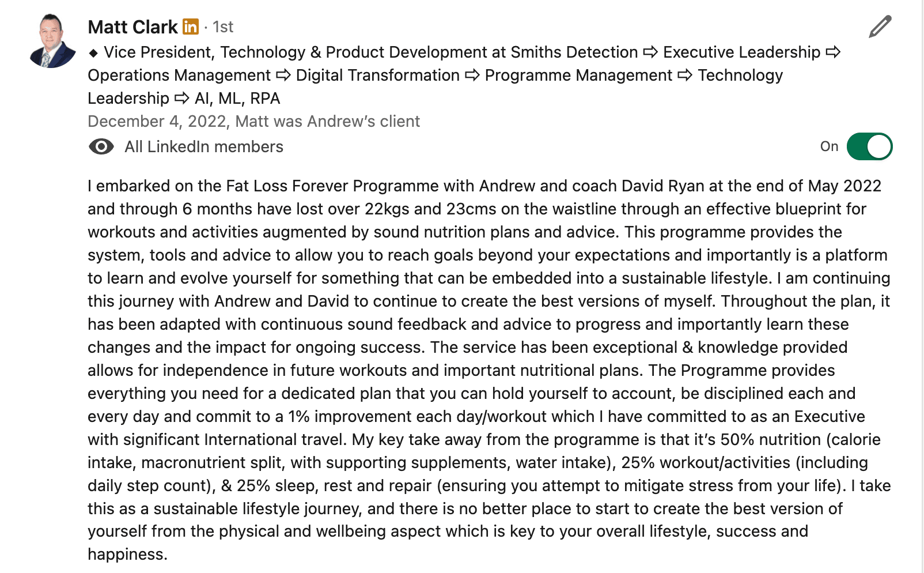Click the pencil edit icon

pos(880,27)
